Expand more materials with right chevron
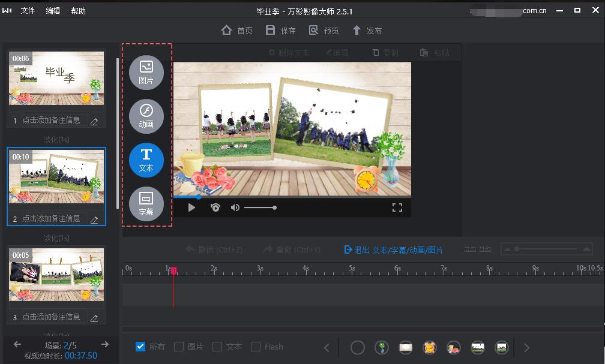 point(527,347)
